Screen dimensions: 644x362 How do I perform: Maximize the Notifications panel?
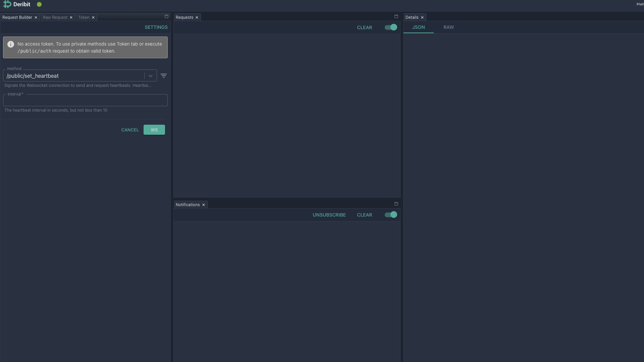(396, 204)
